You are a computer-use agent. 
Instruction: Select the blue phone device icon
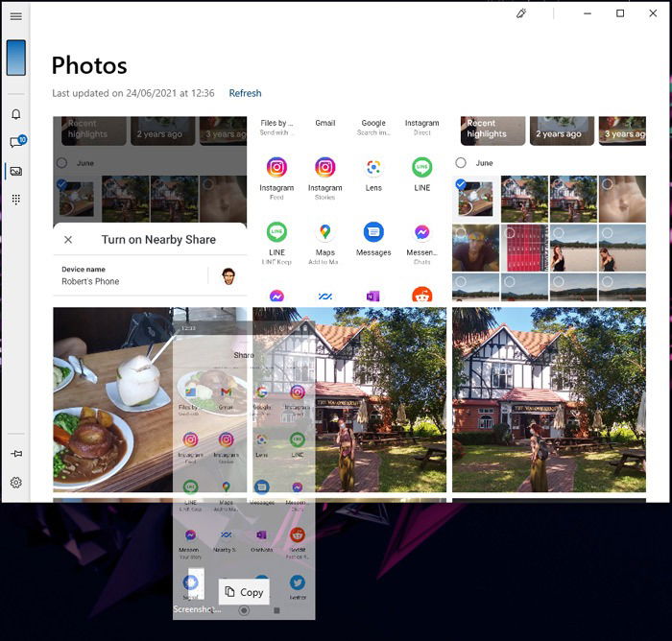point(16,58)
